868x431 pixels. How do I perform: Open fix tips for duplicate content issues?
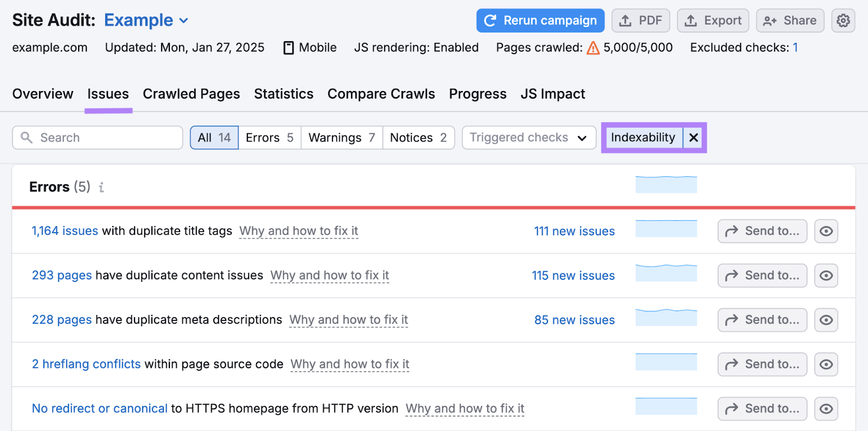pos(330,276)
